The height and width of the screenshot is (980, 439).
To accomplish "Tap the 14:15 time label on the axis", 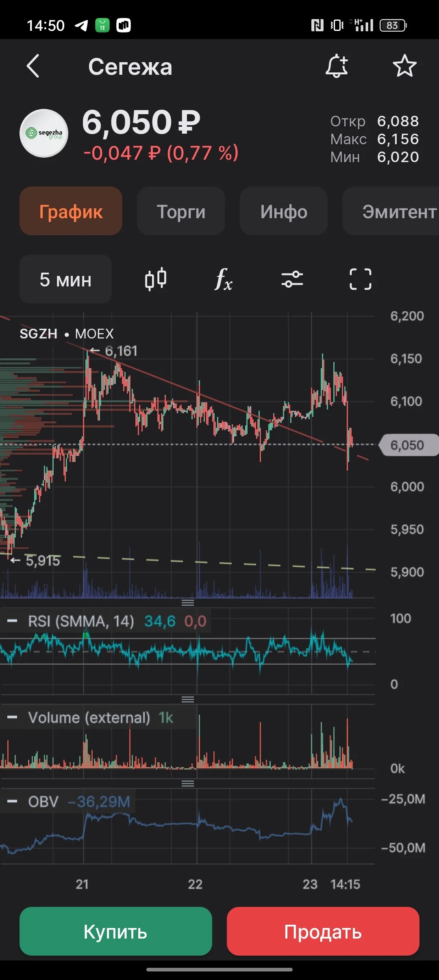I will pyautogui.click(x=346, y=884).
